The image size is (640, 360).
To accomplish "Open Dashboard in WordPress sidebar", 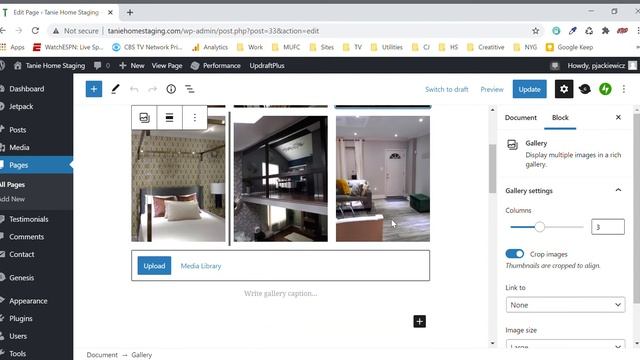I will (x=27, y=89).
